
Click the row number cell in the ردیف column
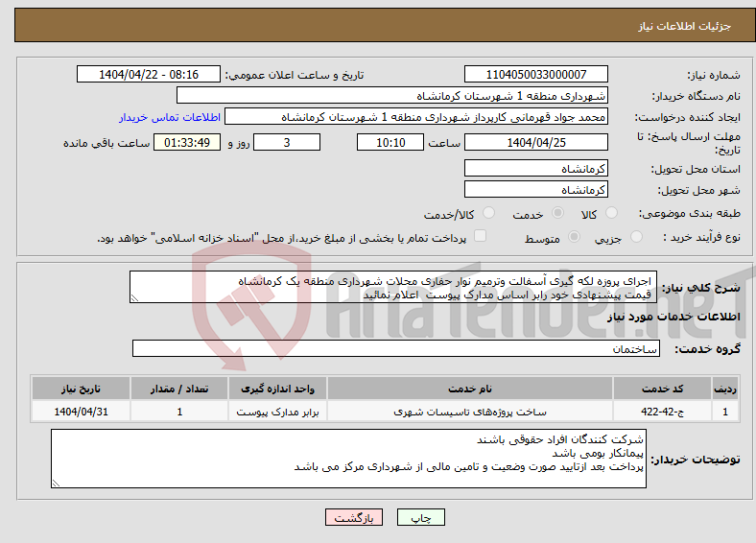pos(725,412)
